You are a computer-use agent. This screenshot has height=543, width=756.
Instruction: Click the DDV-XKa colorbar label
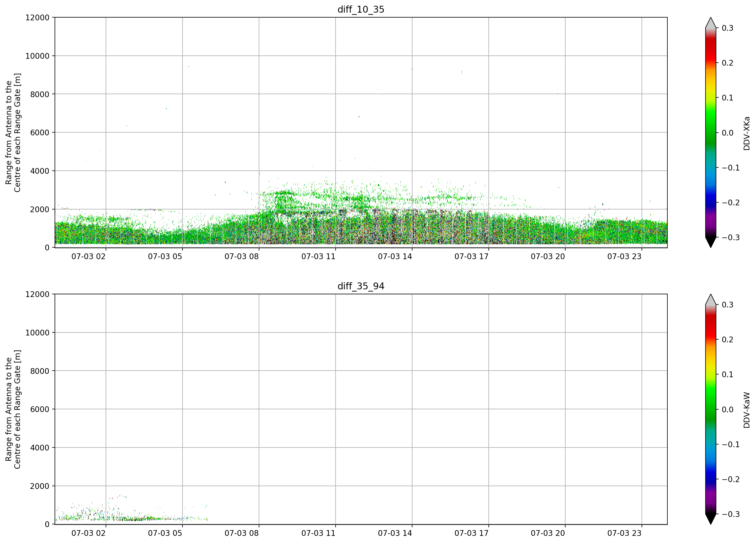tap(746, 133)
